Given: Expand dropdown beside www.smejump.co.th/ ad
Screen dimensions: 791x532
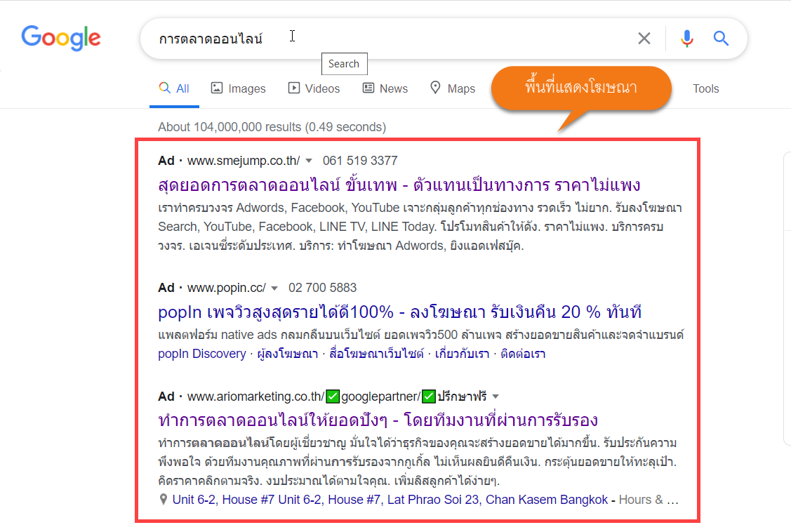Looking at the screenshot, I should (309, 161).
